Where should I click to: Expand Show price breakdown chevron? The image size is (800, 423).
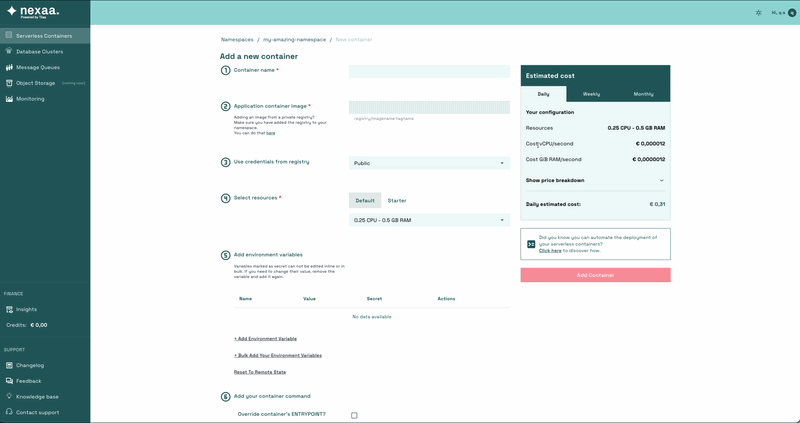click(662, 181)
